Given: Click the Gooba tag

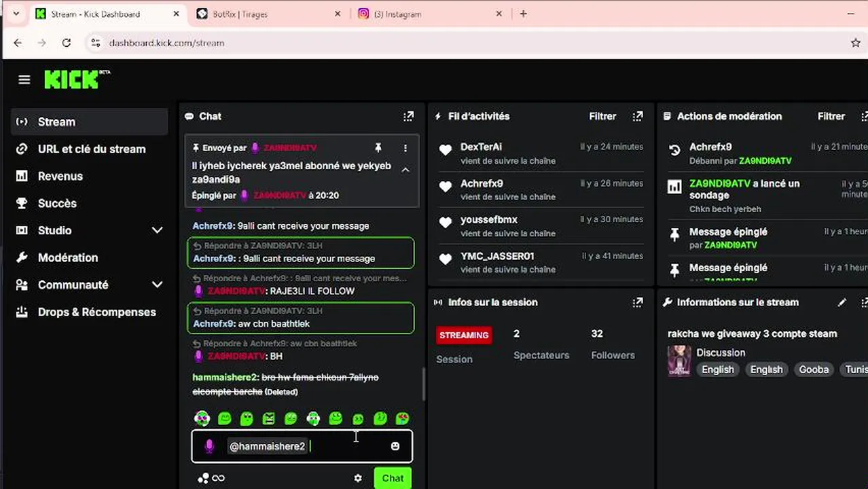Looking at the screenshot, I should click(814, 369).
